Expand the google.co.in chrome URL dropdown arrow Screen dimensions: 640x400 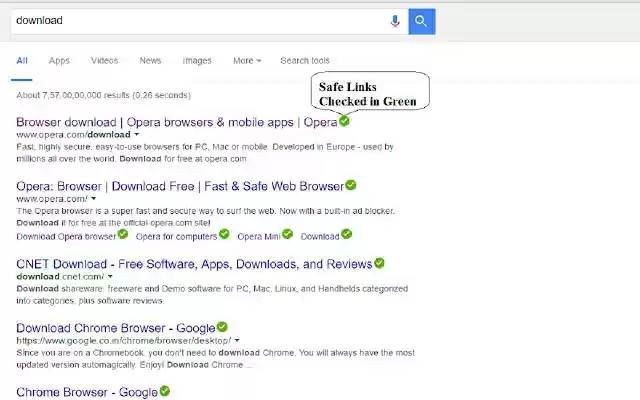[x=237, y=340]
